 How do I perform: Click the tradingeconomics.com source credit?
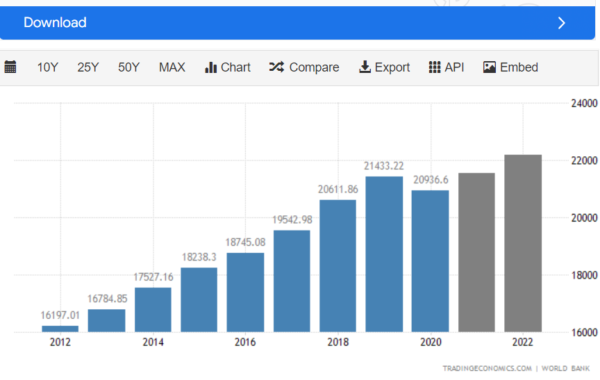(487, 368)
